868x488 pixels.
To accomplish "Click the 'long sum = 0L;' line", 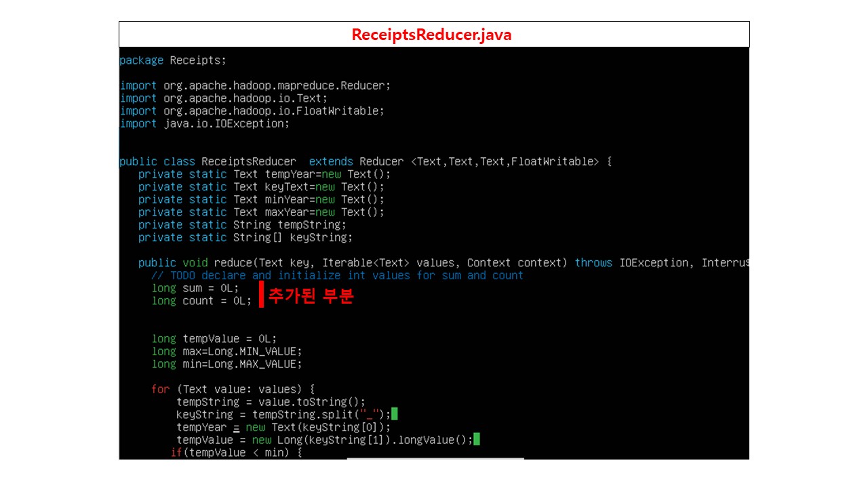I will pyautogui.click(x=195, y=289).
